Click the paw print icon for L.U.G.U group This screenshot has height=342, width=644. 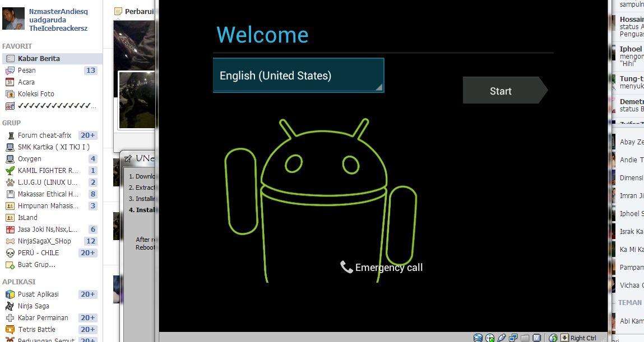(10, 182)
